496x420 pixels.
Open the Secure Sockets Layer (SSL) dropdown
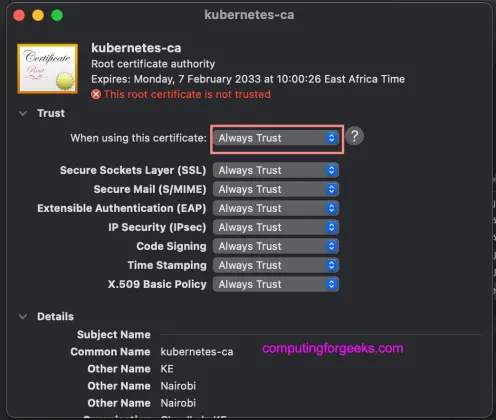pos(276,170)
